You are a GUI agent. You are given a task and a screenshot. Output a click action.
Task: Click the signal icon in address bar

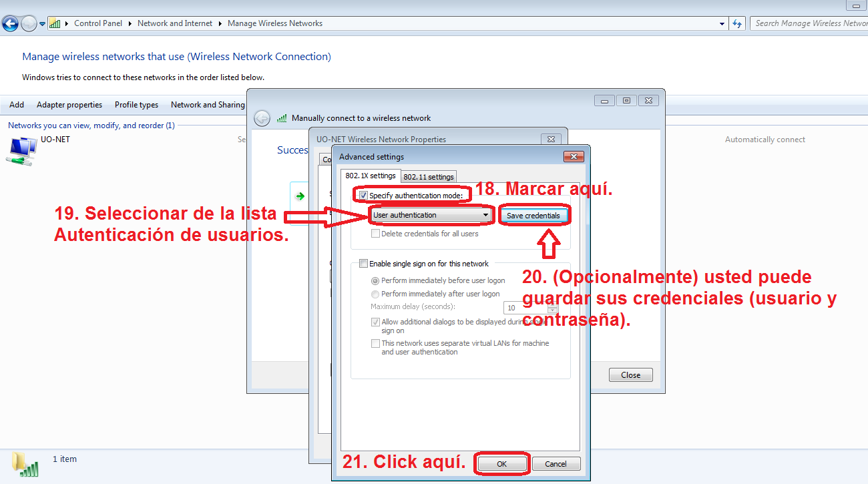55,23
